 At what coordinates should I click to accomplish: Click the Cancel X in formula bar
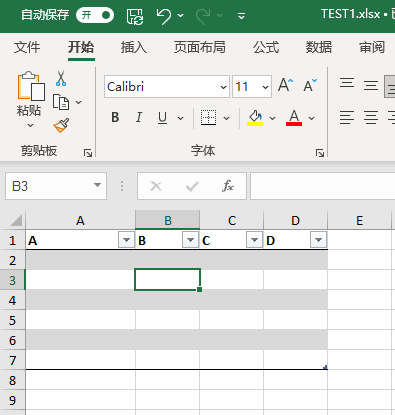point(156,186)
